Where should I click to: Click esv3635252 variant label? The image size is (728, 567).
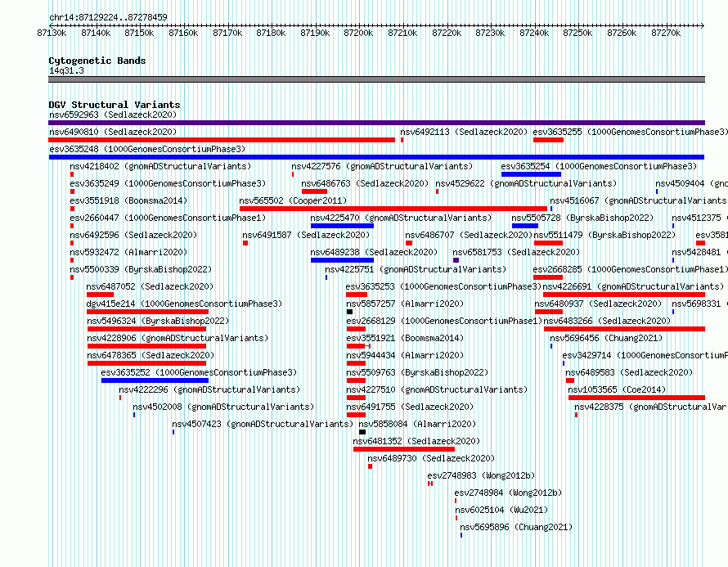tap(199, 372)
